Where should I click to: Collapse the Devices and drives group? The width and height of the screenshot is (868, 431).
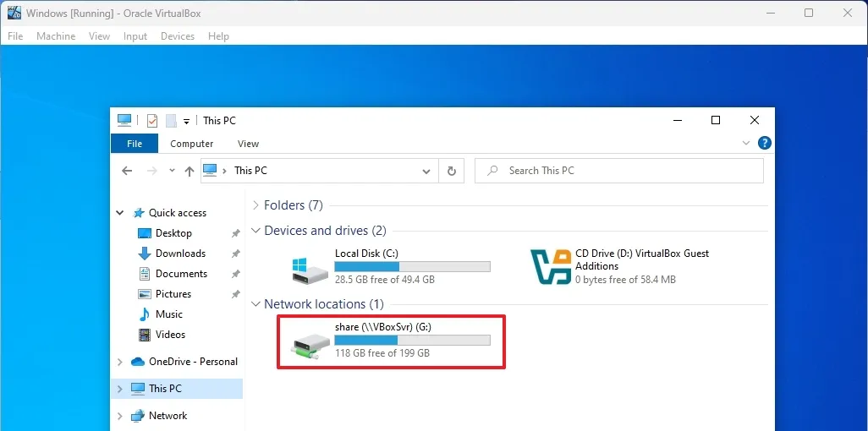click(x=255, y=230)
